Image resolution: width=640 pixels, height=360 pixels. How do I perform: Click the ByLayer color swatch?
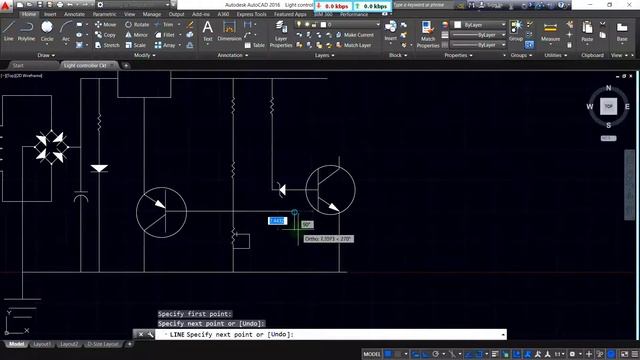[x=458, y=25]
